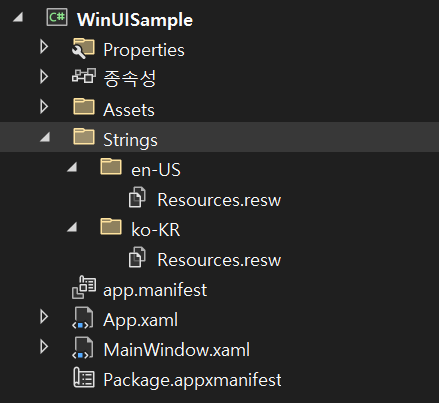Click the App.xaml file icon
The width and height of the screenshot is (439, 403).
pos(83,318)
